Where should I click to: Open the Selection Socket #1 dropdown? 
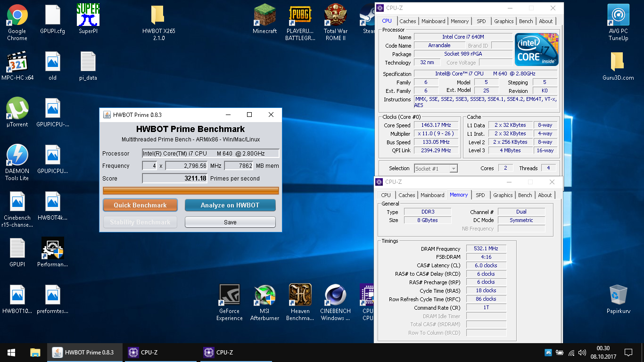click(436, 168)
